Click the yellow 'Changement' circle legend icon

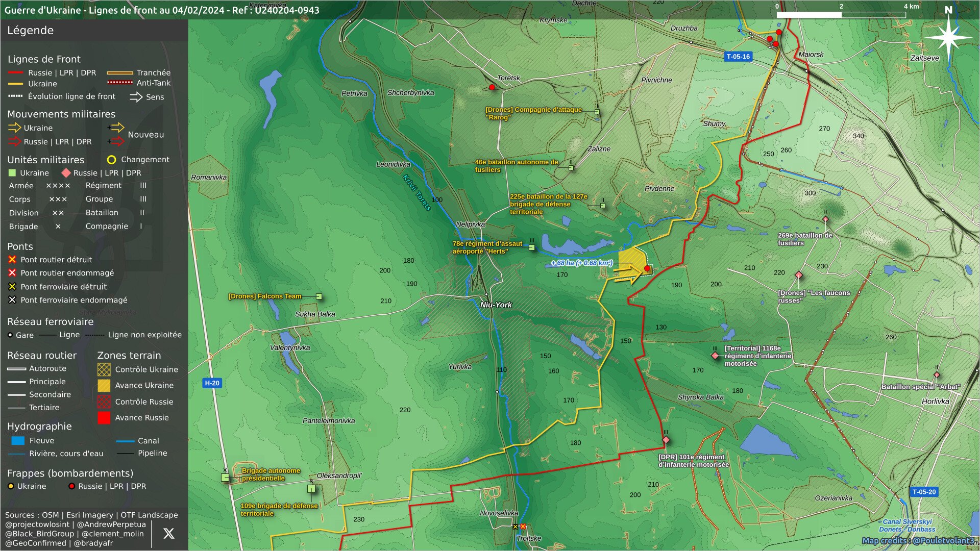click(x=111, y=160)
